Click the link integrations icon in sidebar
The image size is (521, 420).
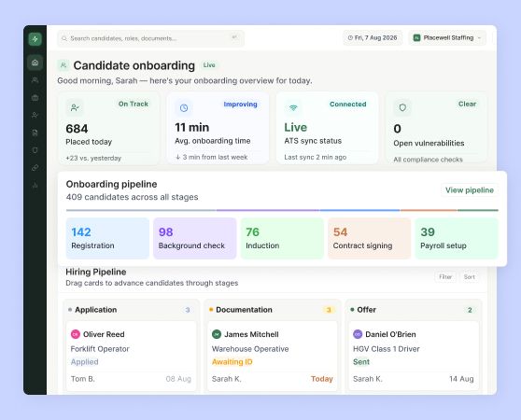[35, 168]
